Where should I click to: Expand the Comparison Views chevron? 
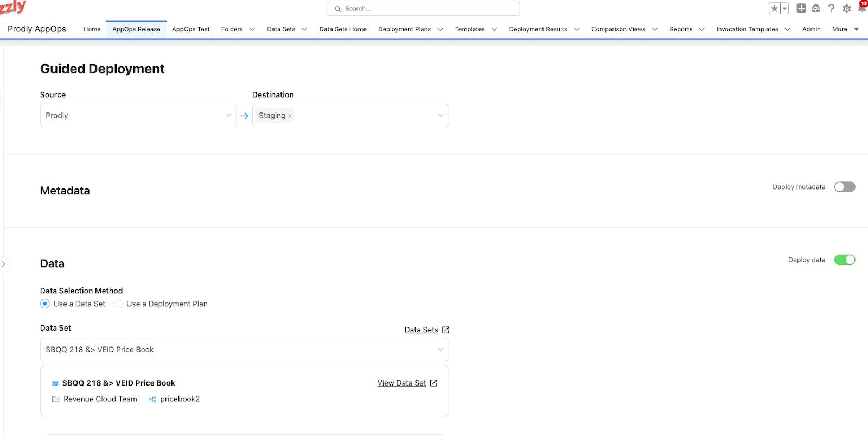pyautogui.click(x=655, y=29)
